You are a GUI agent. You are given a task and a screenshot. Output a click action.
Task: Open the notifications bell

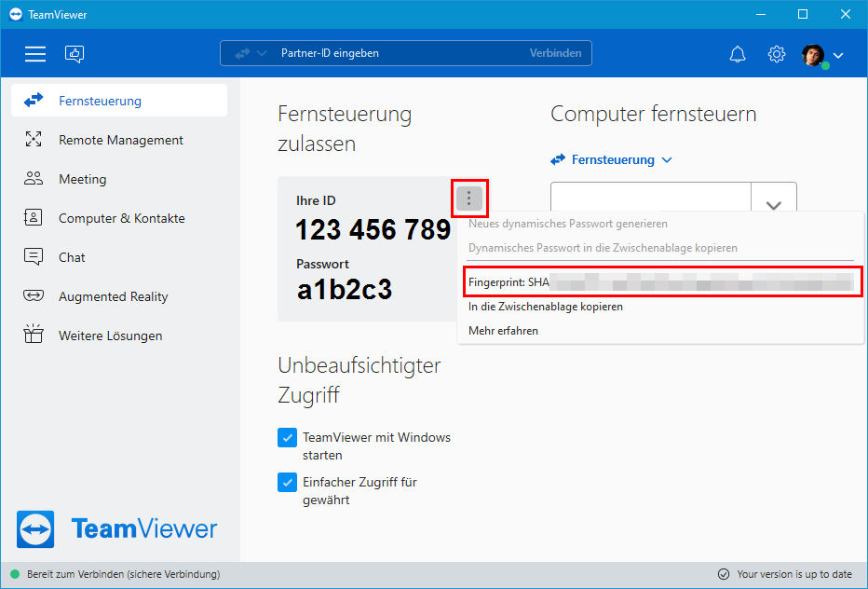(738, 54)
